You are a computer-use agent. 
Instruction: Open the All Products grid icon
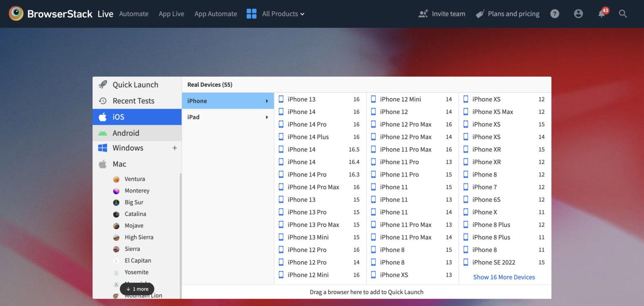click(x=251, y=13)
